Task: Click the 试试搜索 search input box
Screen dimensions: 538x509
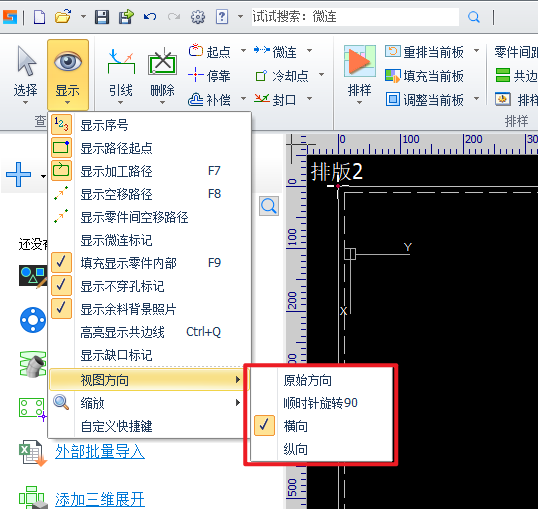Action: pos(355,16)
